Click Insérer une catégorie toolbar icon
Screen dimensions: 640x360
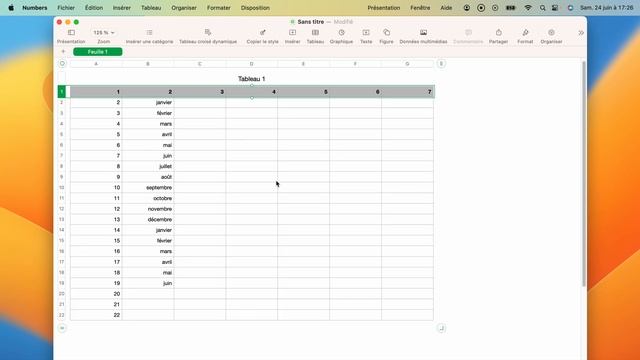149,33
